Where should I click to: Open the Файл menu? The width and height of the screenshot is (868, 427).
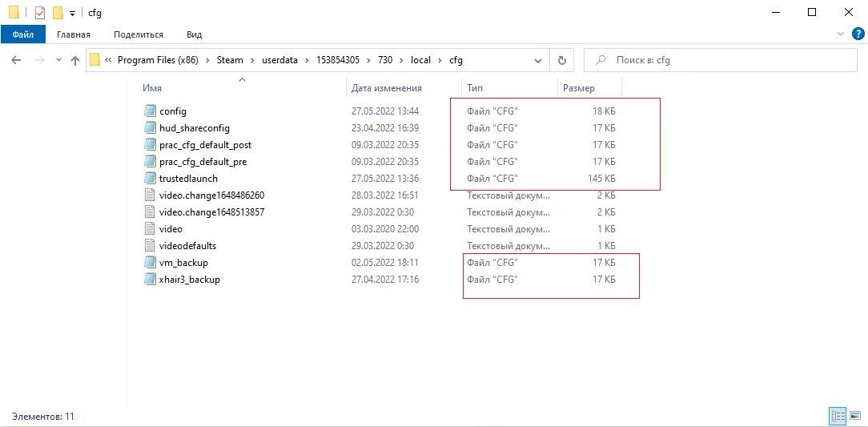coord(22,34)
